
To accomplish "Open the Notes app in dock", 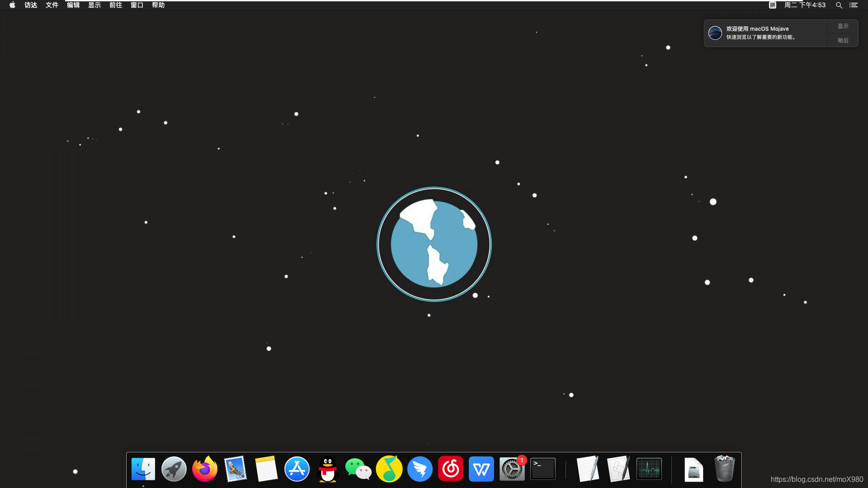I will coord(266,469).
